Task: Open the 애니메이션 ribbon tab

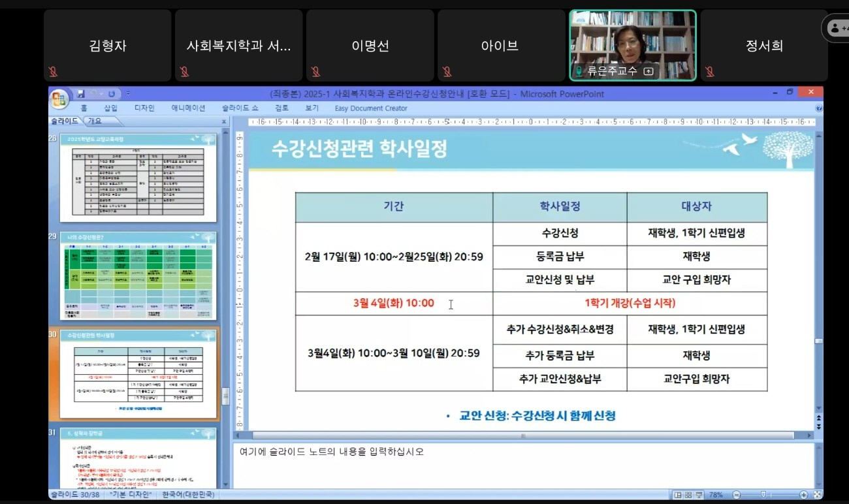Action: tap(188, 108)
